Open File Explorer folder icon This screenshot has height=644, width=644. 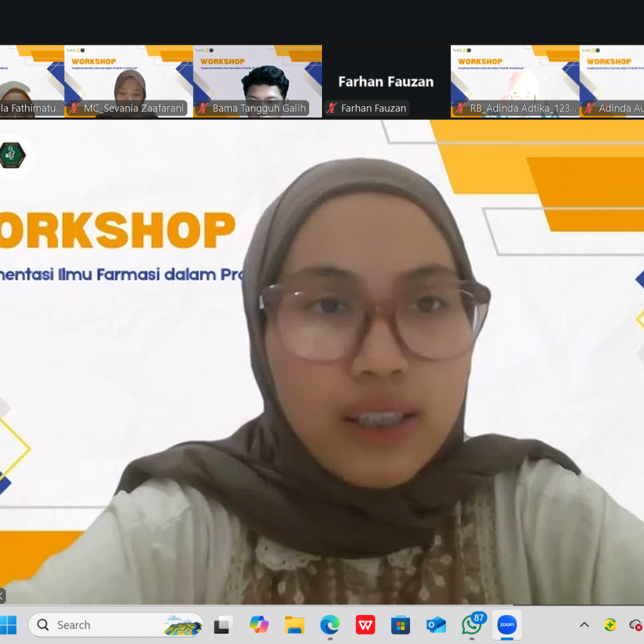pos(294,625)
